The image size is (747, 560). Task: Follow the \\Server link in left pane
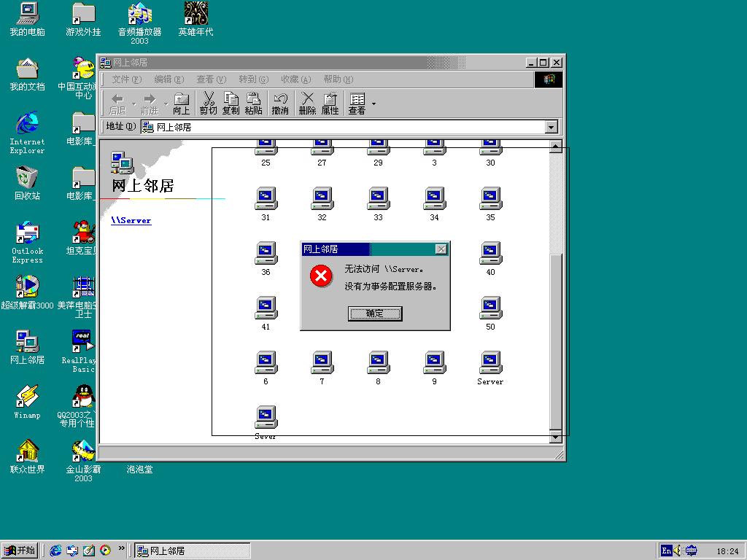coord(131,220)
